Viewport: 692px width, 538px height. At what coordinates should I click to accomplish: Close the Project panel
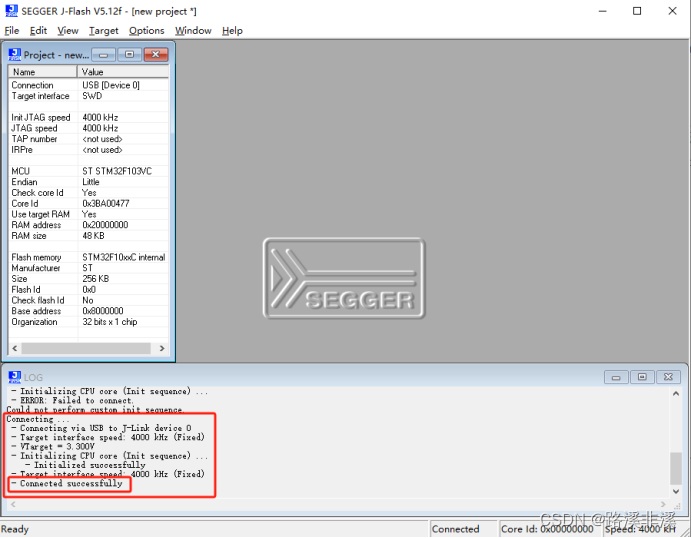pyautogui.click(x=155, y=55)
